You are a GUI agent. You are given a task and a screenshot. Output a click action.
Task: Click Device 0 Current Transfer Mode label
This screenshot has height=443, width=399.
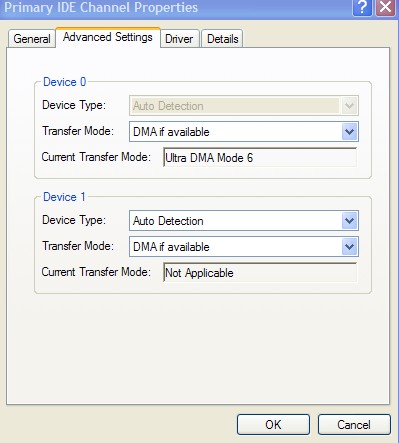(x=96, y=157)
